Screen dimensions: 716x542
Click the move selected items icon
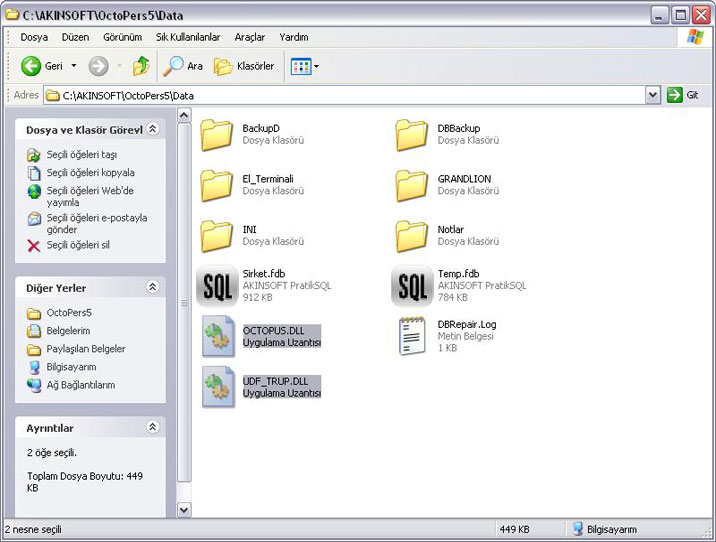(34, 155)
